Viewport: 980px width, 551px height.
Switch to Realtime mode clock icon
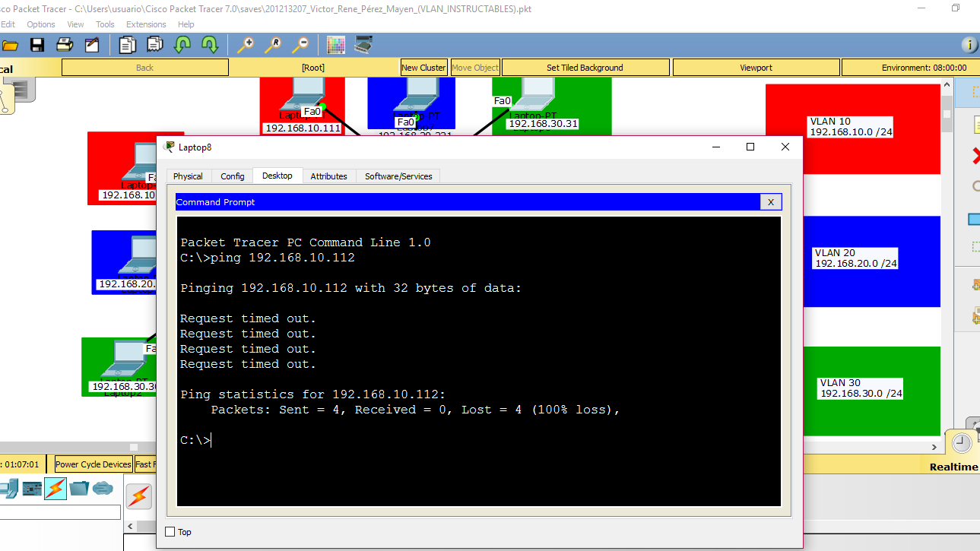(x=961, y=443)
